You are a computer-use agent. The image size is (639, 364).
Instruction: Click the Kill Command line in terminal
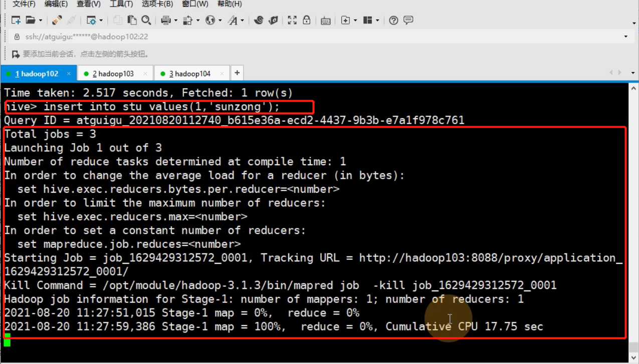click(x=280, y=285)
